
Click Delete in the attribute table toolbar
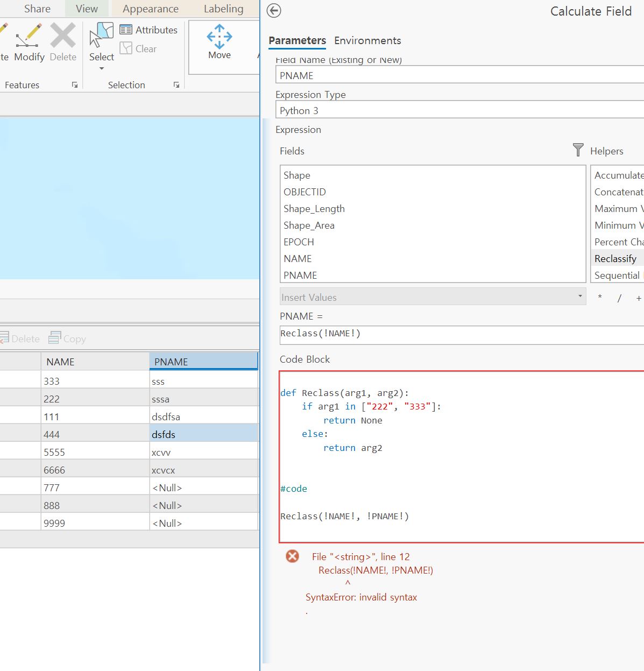pyautogui.click(x=20, y=338)
